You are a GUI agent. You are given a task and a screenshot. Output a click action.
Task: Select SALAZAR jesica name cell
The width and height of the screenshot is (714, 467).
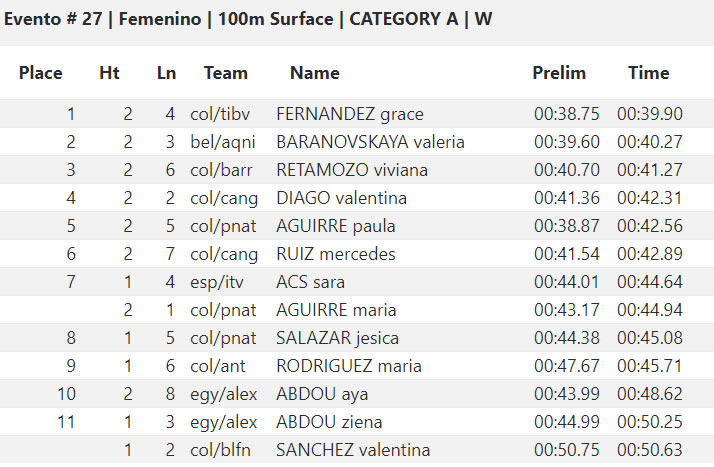337,338
